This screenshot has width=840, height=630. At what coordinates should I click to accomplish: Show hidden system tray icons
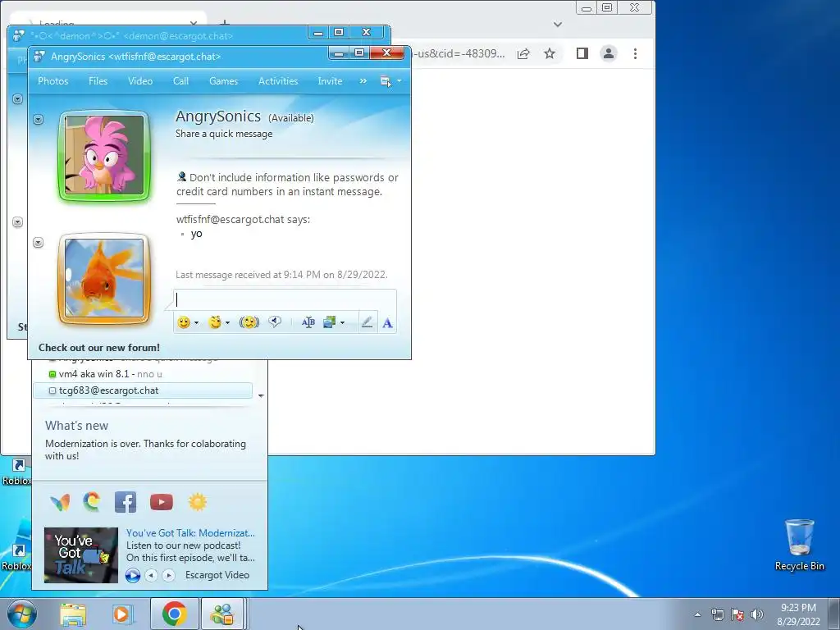pyautogui.click(x=697, y=614)
